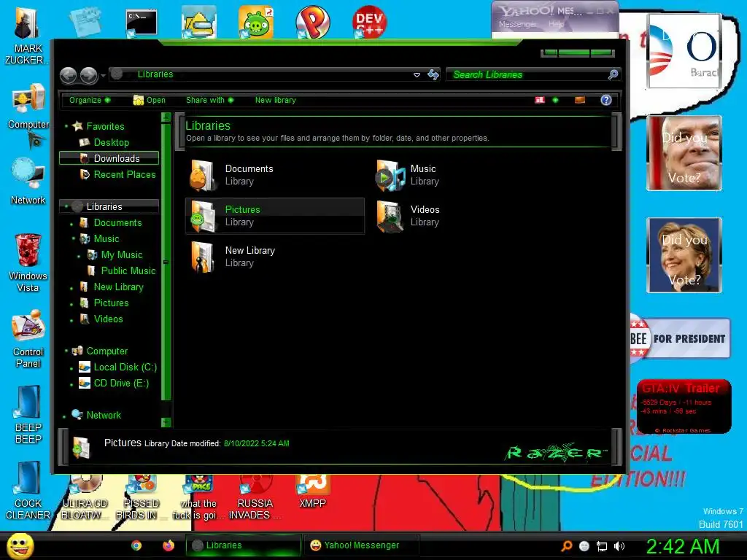747x560 pixels.
Task: Open Recent Places in navigation pane
Action: tap(124, 174)
